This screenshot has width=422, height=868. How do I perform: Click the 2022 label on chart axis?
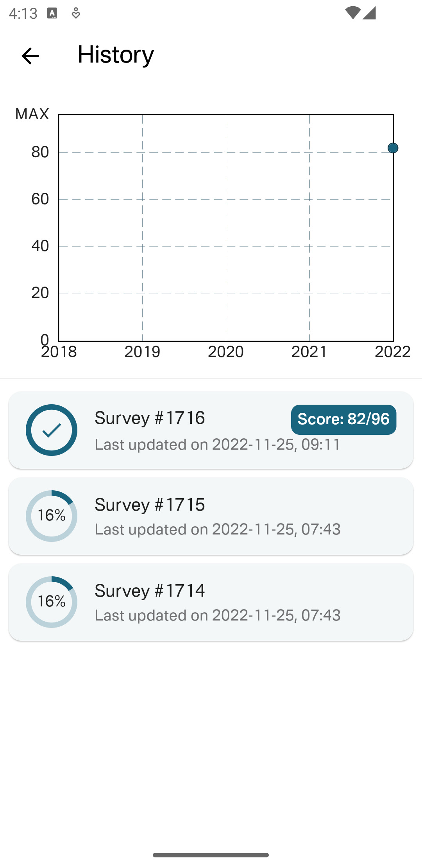click(x=392, y=352)
